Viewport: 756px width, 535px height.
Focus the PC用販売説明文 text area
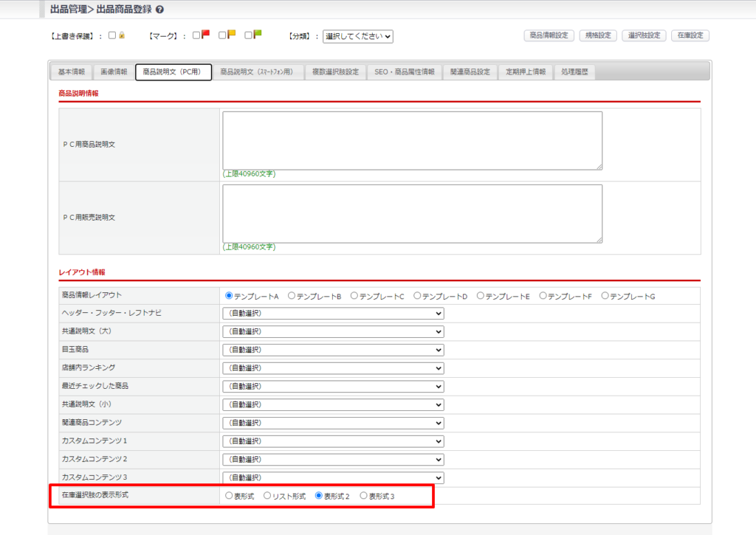[x=412, y=213]
